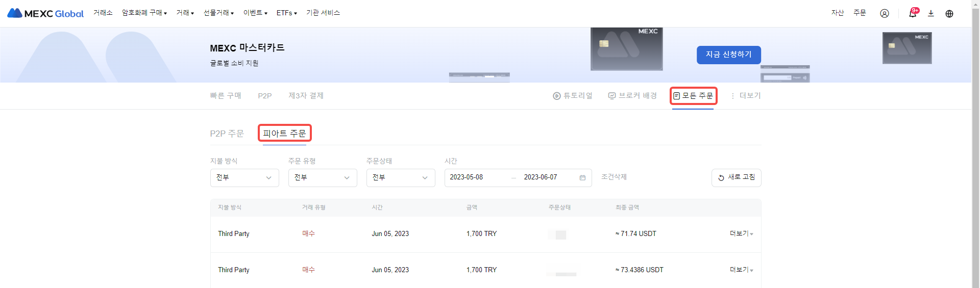The image size is (980, 288).
Task: Click the start date 2023-05-08 field
Action: [466, 177]
